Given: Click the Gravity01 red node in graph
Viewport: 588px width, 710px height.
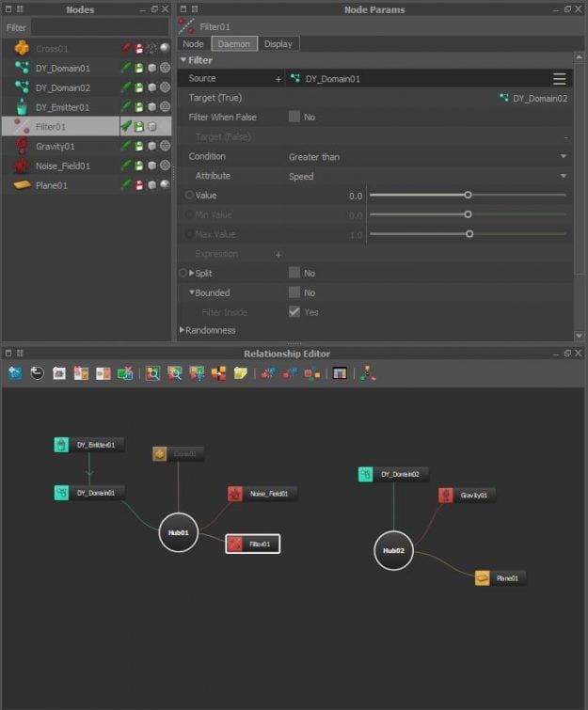Looking at the screenshot, I should point(467,496).
